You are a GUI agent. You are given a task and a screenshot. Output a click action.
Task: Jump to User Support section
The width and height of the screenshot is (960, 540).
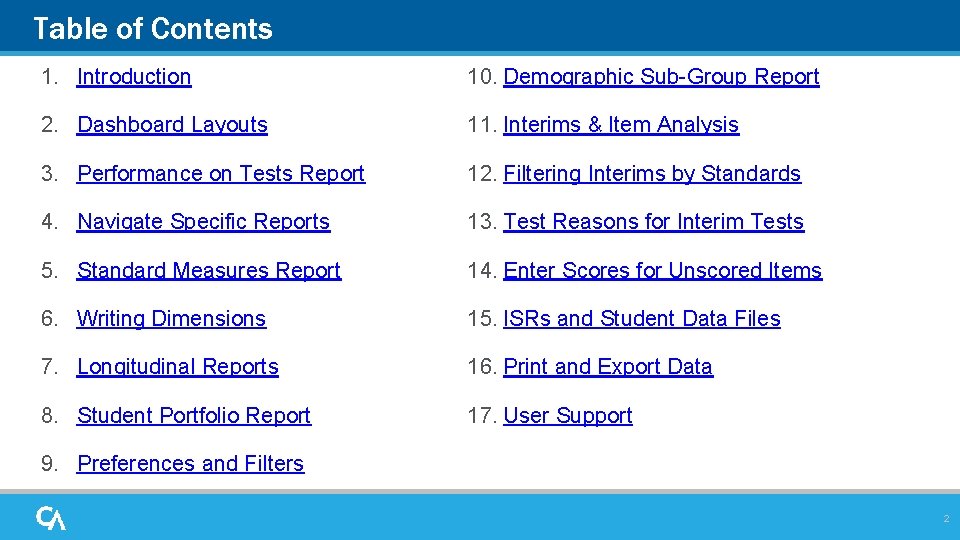(x=568, y=415)
